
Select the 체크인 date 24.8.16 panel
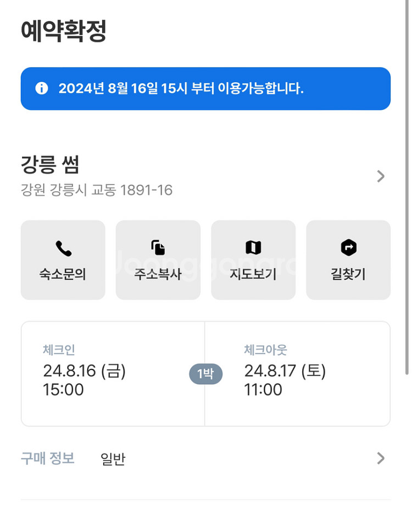pyautogui.click(x=113, y=374)
